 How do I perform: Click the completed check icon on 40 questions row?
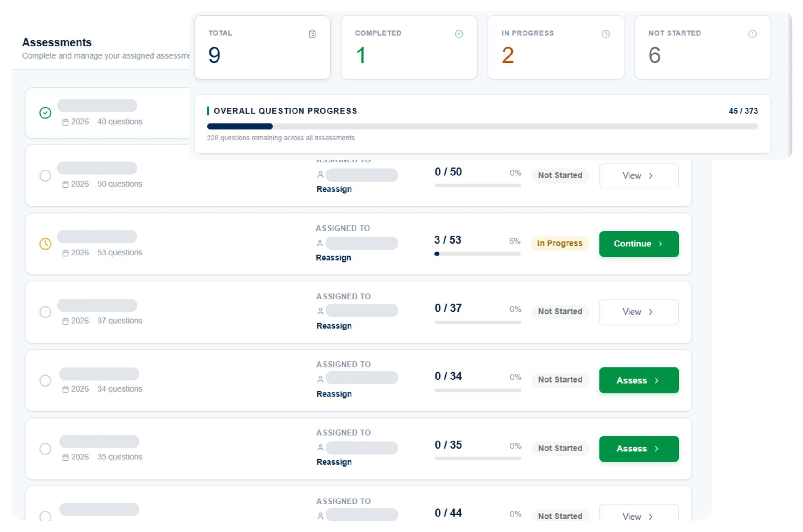[45, 113]
